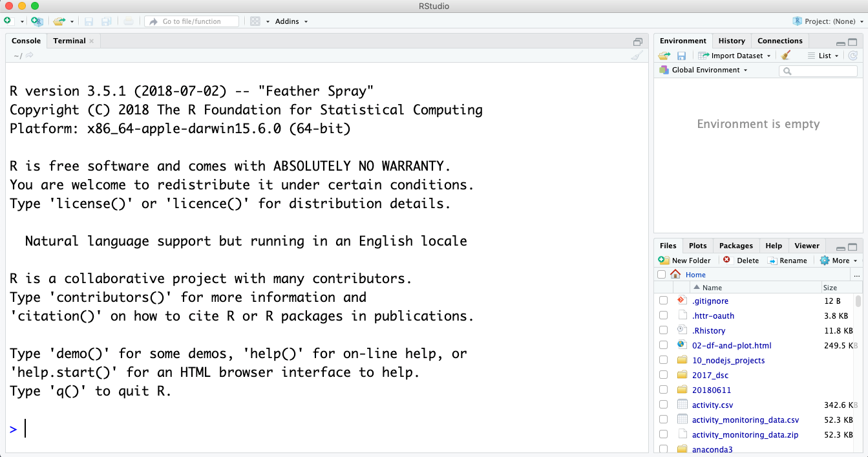Open the recent files dropdown arrow

(x=72, y=22)
